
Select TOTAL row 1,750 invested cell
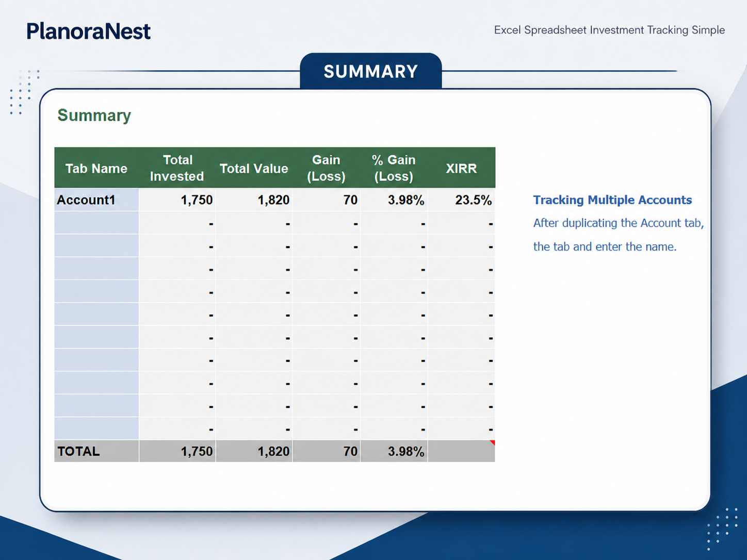[x=177, y=451]
